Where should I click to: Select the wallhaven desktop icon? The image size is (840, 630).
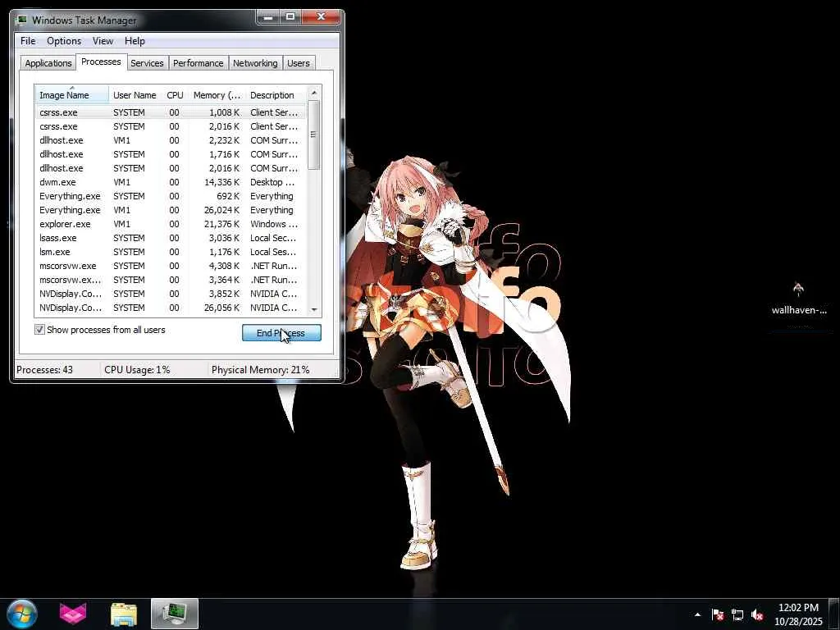click(799, 299)
